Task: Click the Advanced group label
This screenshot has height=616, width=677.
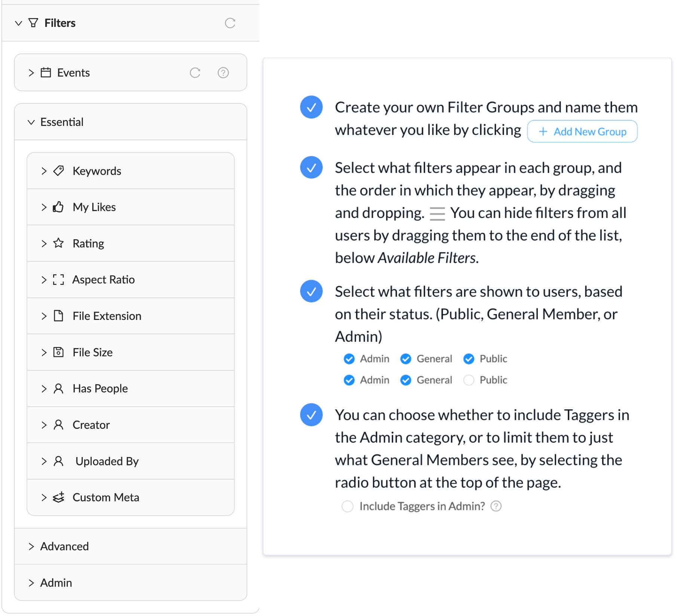Action: pos(64,546)
